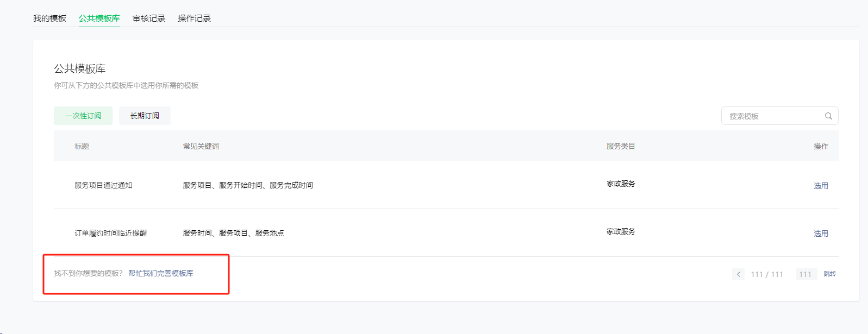The image size is (868, 334).
Task: Go to previous page with the left chevron
Action: 738,274
